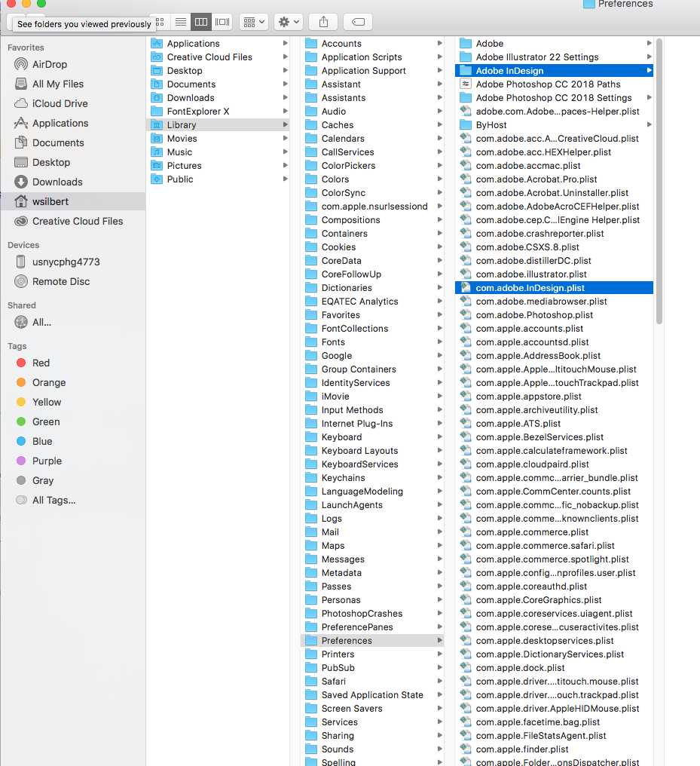This screenshot has width=700, height=766.
Task: Select com.adobe.illustrator.plist file
Action: tap(554, 274)
